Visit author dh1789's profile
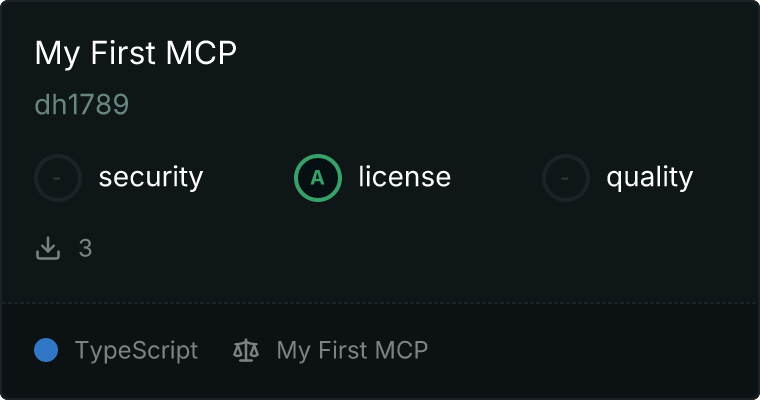 (82, 104)
